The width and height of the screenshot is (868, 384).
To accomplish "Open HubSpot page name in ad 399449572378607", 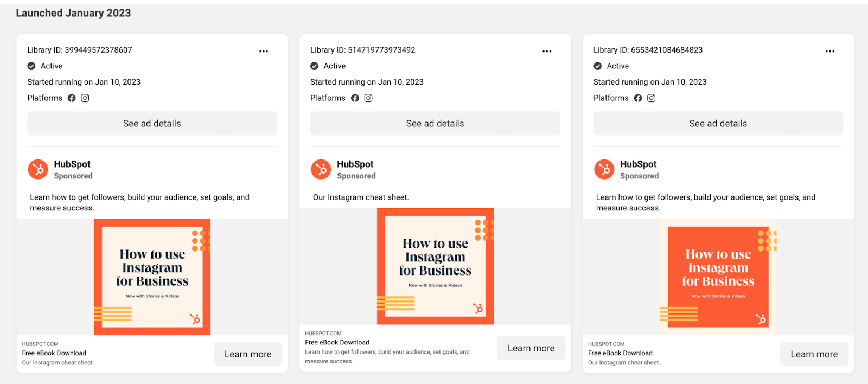I will [x=72, y=164].
